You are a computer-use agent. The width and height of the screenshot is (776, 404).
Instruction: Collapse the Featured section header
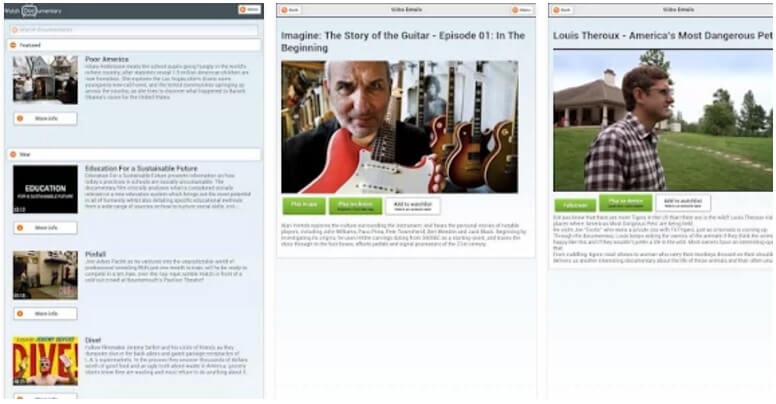click(x=134, y=45)
